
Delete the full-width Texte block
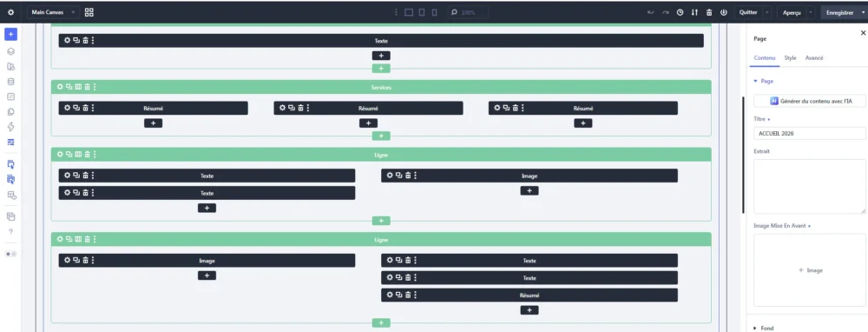tap(85, 41)
